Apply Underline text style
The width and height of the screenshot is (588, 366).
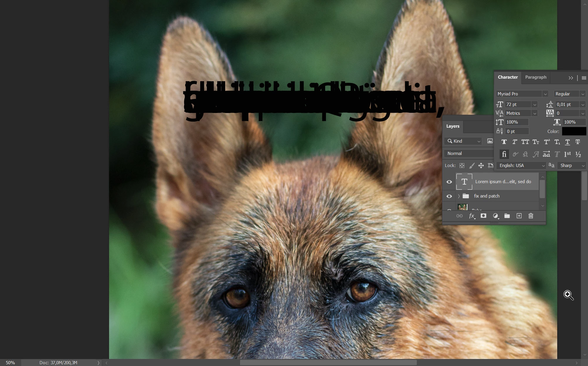click(x=567, y=142)
